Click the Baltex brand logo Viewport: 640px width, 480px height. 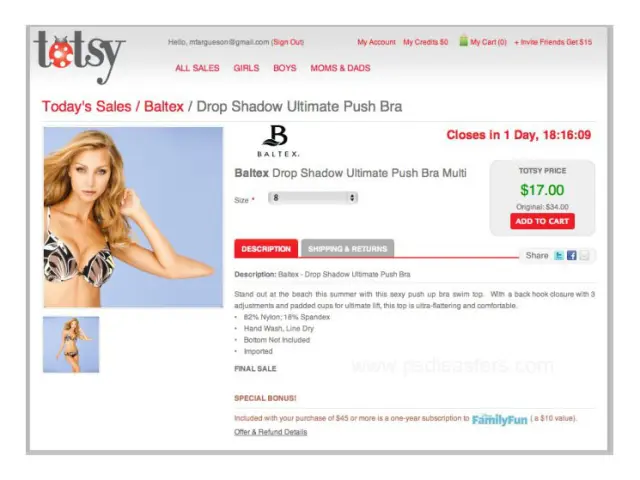click(278, 141)
